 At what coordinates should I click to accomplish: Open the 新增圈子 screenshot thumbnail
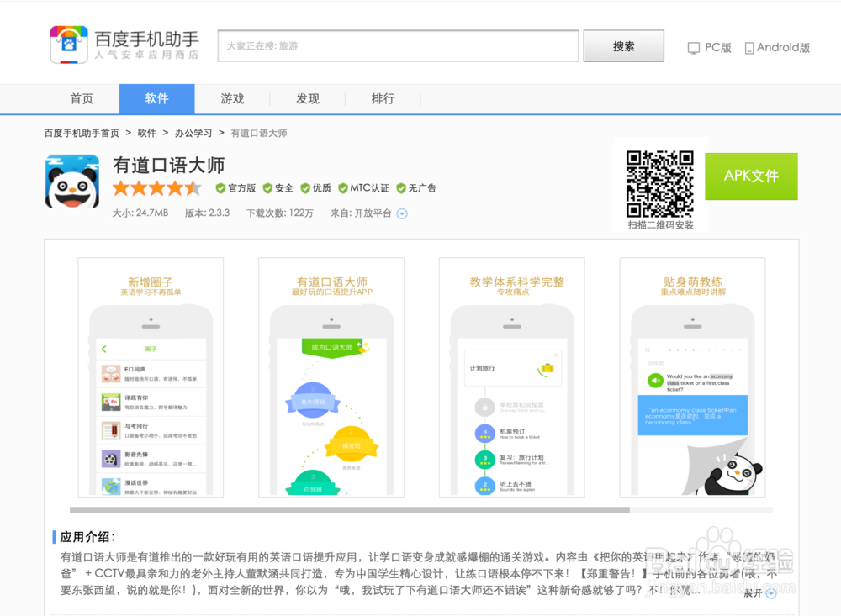(x=151, y=376)
